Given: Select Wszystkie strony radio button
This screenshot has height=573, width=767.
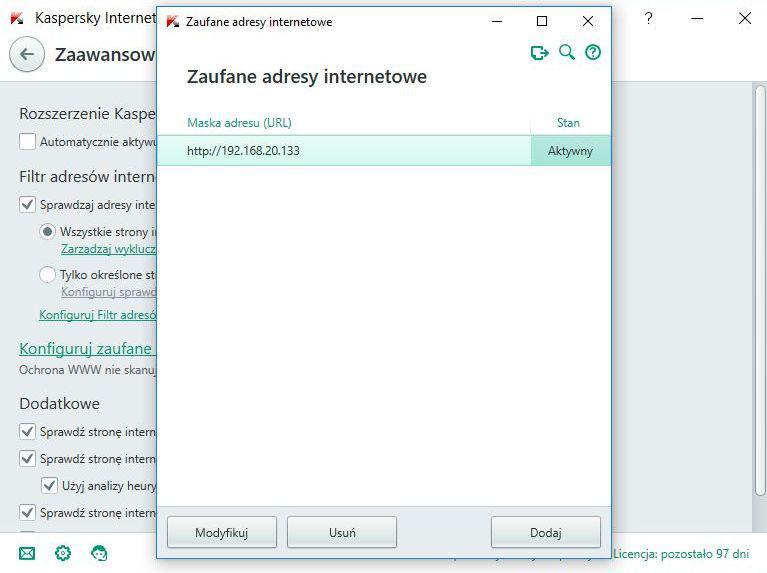Looking at the screenshot, I should (47, 231).
